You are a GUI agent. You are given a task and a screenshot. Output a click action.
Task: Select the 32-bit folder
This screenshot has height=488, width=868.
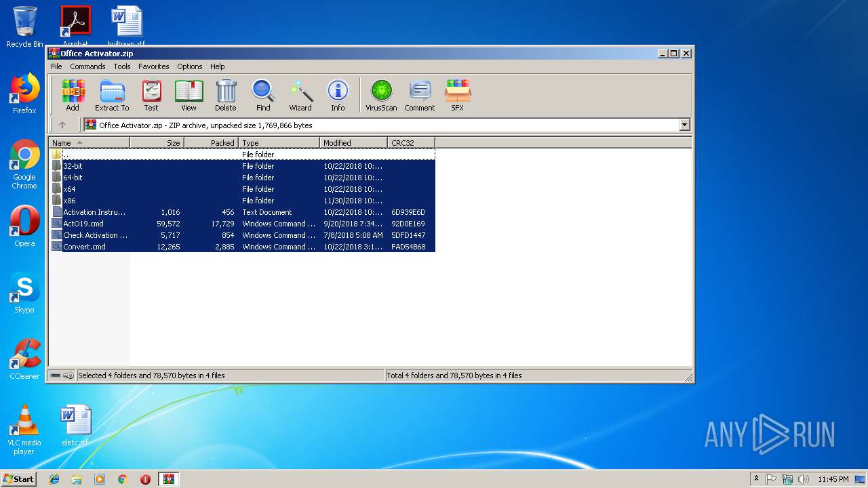pos(242,166)
